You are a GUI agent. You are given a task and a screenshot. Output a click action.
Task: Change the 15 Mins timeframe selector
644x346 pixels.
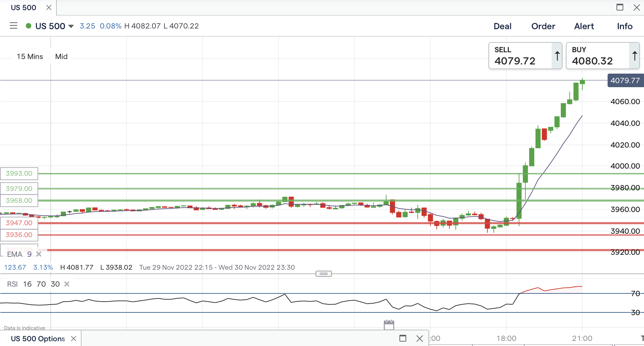pos(30,57)
